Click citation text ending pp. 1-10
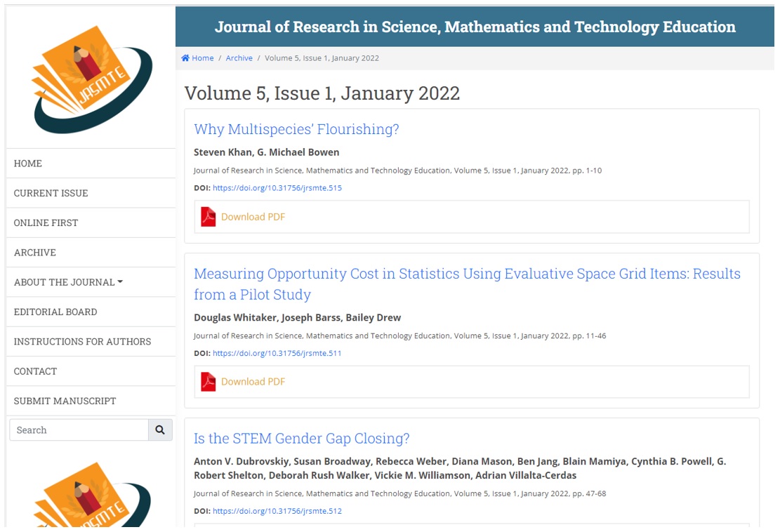Image resolution: width=780 pixels, height=532 pixels. point(397,171)
